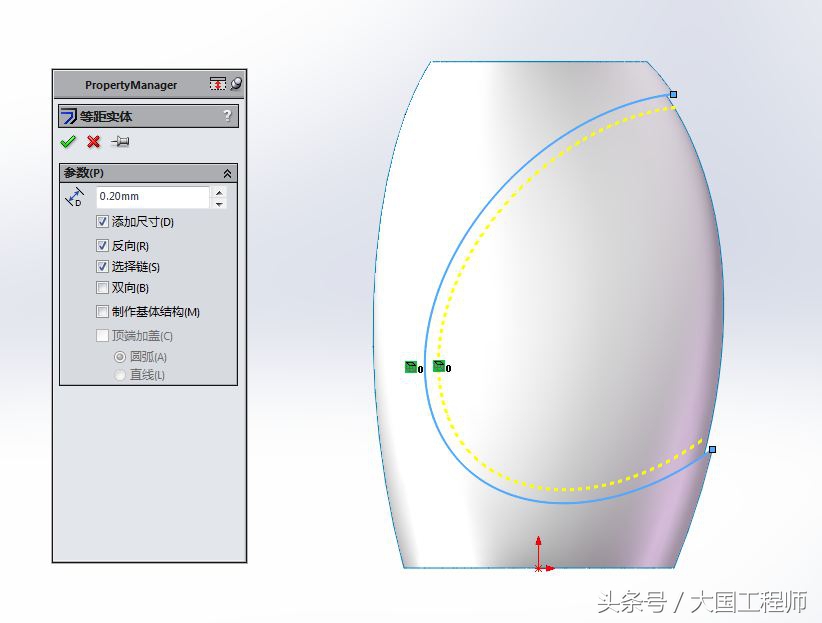
Task: Select the 直线 radio button
Action: (x=120, y=374)
